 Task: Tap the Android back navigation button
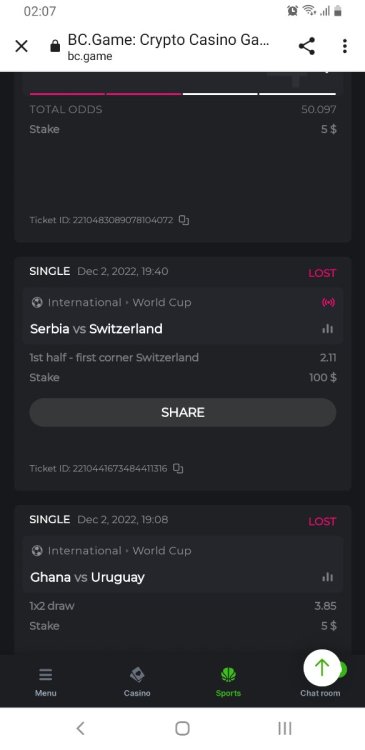(x=80, y=728)
